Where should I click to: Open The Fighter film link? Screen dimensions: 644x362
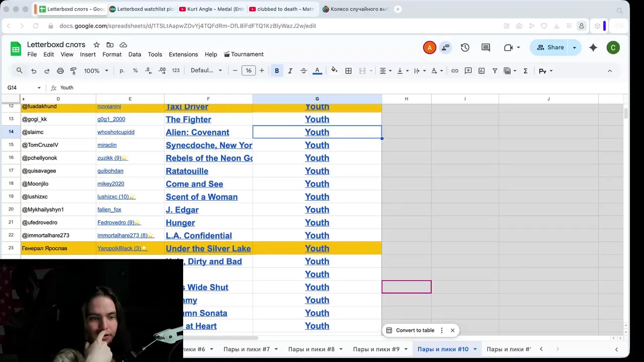coord(188,119)
